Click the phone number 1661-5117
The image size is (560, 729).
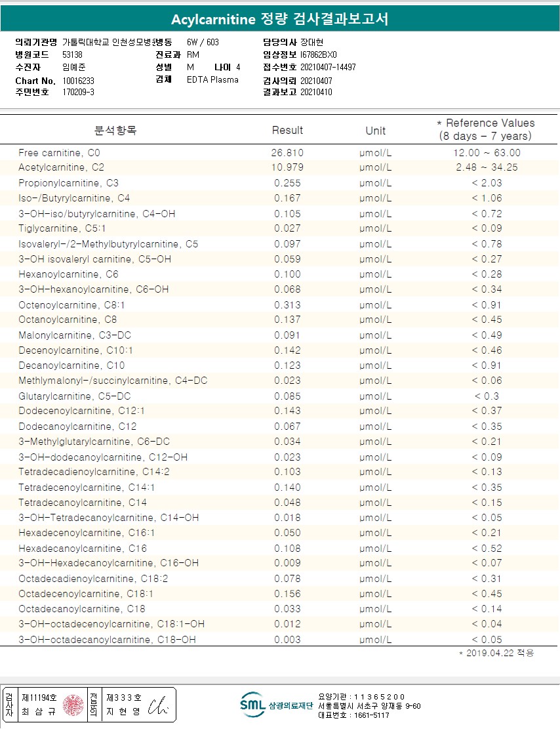tap(371, 715)
